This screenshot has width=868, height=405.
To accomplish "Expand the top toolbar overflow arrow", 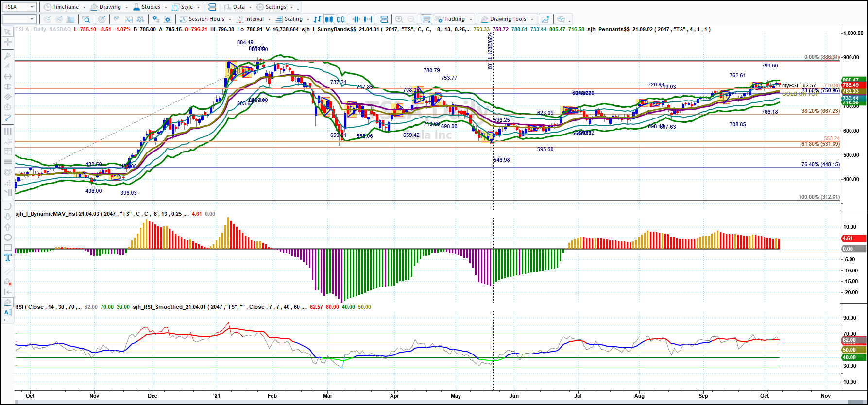I will coord(298,9).
